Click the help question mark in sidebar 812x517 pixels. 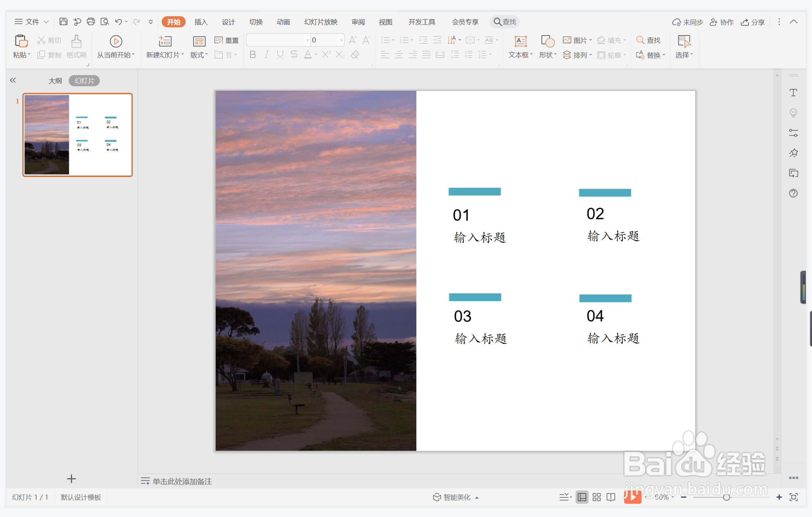793,193
